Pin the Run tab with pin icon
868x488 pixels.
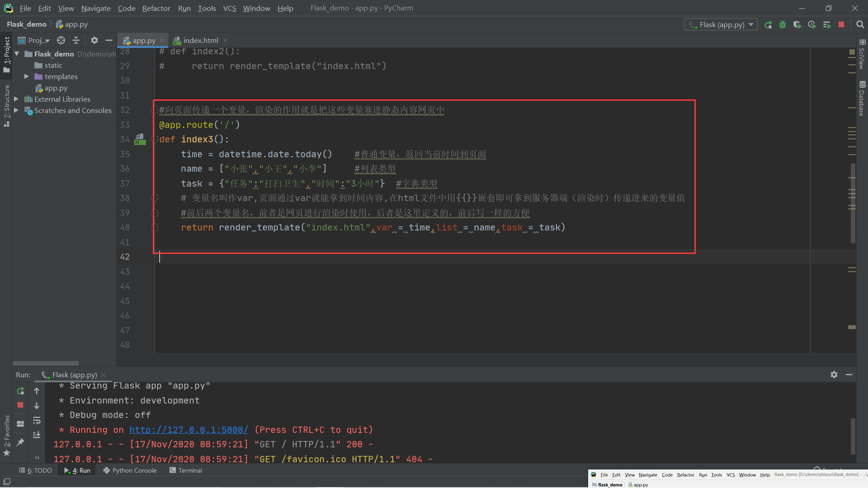pyautogui.click(x=20, y=442)
